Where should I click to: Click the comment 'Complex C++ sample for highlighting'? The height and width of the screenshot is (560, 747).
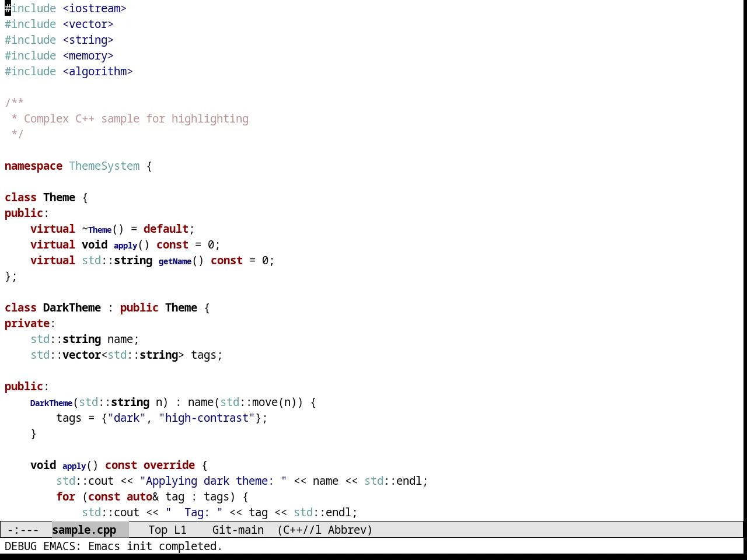pyautogui.click(x=136, y=118)
